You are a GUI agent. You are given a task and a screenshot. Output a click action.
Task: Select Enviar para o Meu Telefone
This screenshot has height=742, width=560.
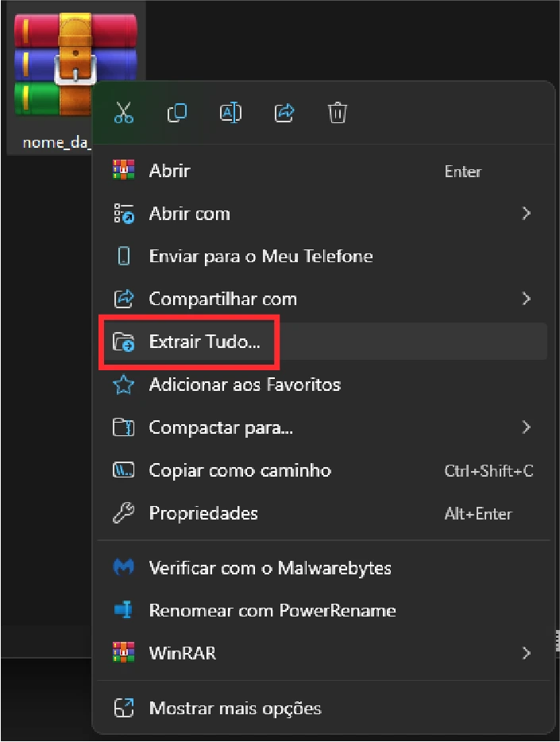[x=261, y=256]
